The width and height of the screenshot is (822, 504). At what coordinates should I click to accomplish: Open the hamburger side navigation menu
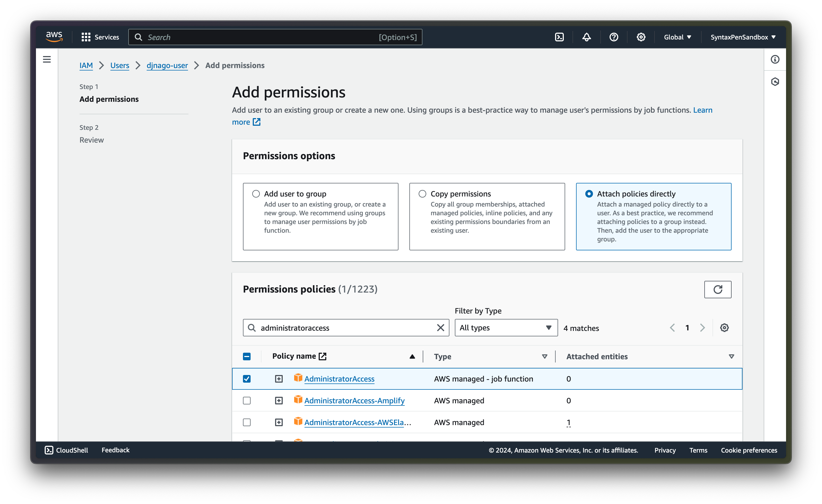pyautogui.click(x=47, y=59)
